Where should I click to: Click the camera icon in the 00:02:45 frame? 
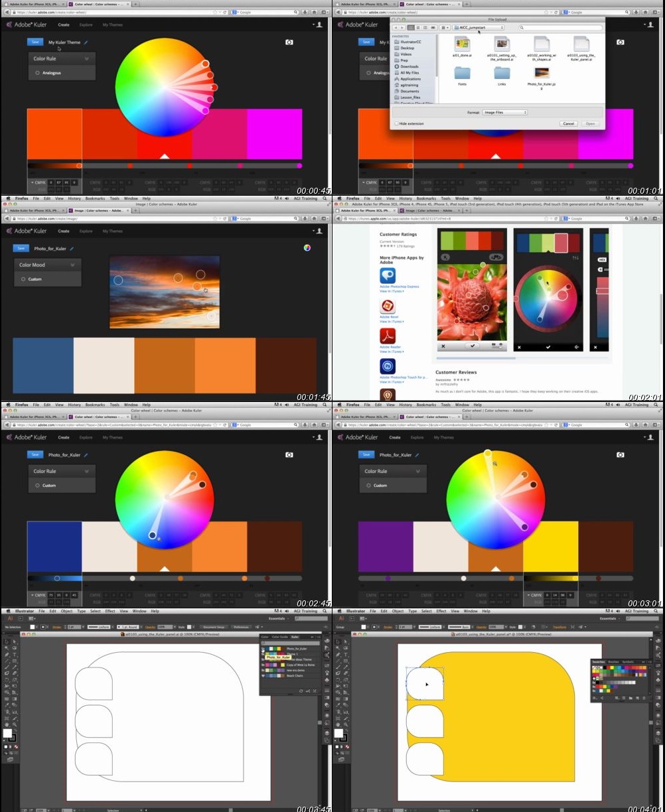[289, 455]
